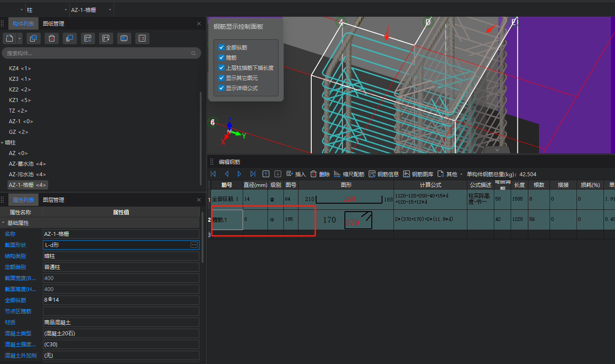Select GZ <2> in the component list
The width and height of the screenshot is (615, 364).
[19, 132]
